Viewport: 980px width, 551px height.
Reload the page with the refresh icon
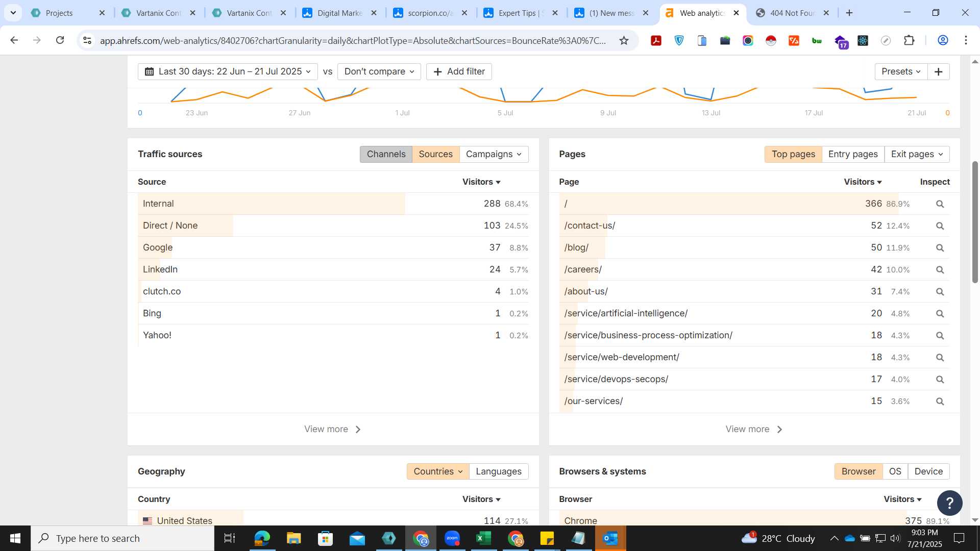click(x=60, y=40)
